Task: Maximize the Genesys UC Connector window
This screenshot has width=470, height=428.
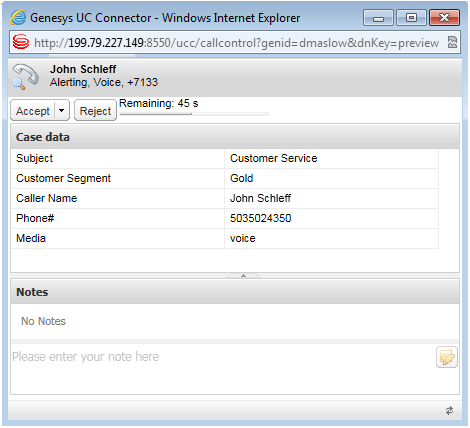Action: tap(411, 18)
